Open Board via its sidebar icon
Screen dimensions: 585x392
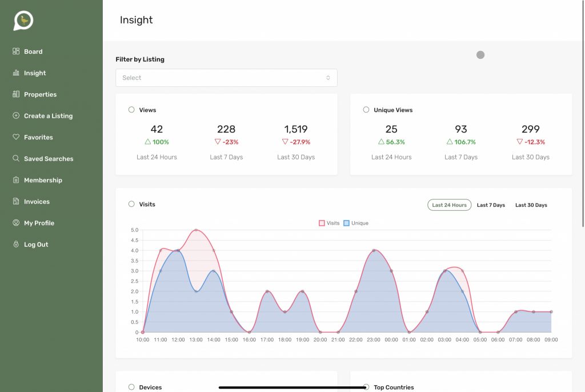click(x=16, y=51)
